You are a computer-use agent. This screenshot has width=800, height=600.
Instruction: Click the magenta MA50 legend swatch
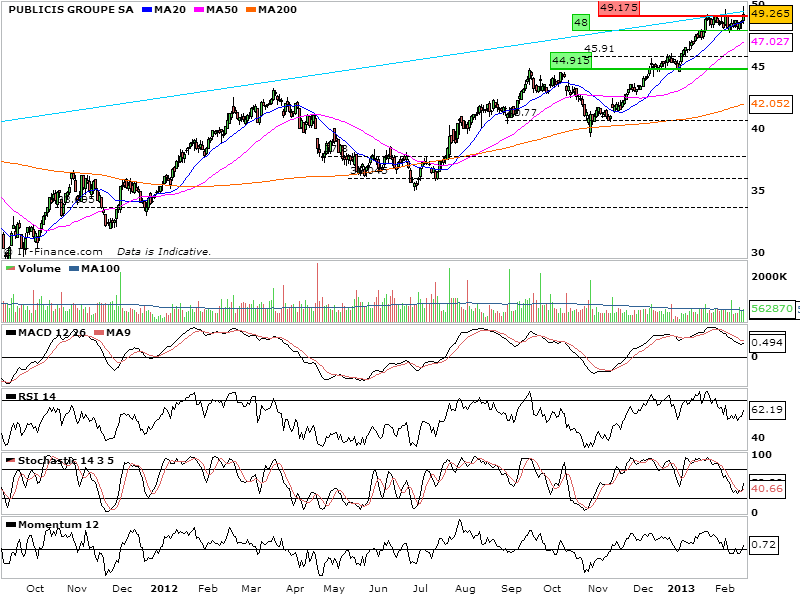tap(199, 10)
